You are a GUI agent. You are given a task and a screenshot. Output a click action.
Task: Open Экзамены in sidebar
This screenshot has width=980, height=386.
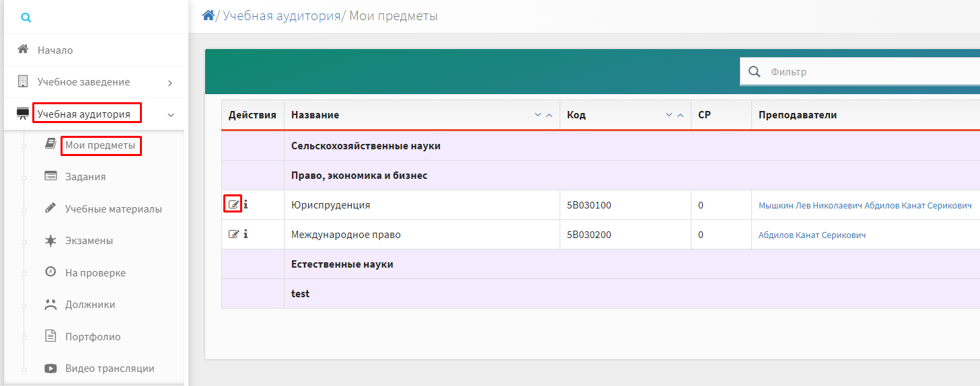(89, 241)
